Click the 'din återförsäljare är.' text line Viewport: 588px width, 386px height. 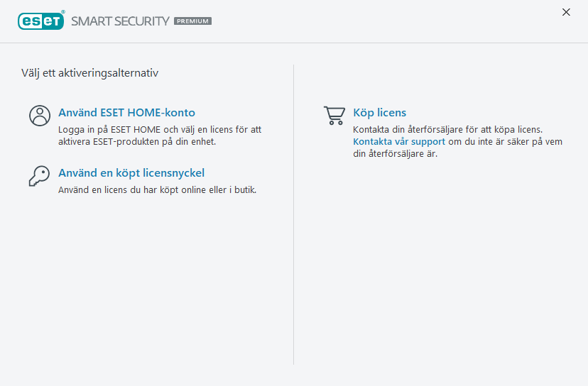coord(395,154)
